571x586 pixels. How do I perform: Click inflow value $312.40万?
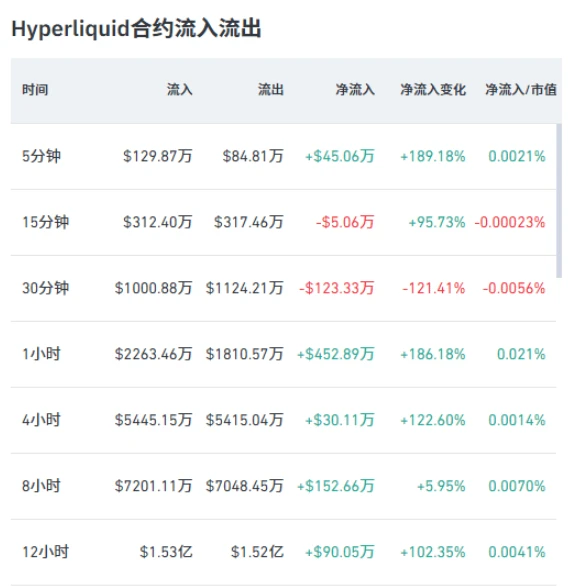(x=158, y=222)
